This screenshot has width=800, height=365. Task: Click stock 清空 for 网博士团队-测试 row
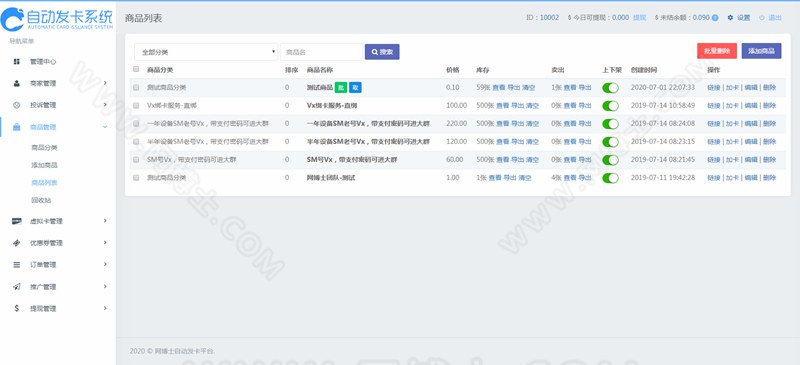pyautogui.click(x=524, y=178)
